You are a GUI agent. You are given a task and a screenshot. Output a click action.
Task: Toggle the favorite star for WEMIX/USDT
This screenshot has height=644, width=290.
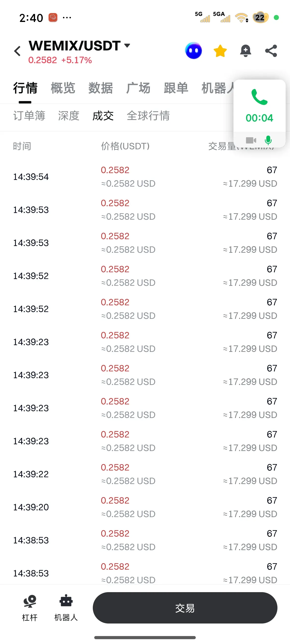tap(220, 51)
